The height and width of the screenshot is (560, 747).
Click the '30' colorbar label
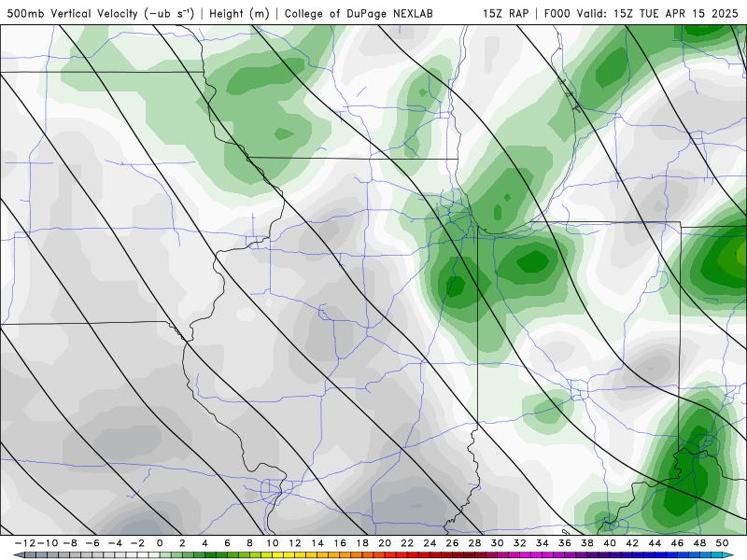(x=498, y=543)
